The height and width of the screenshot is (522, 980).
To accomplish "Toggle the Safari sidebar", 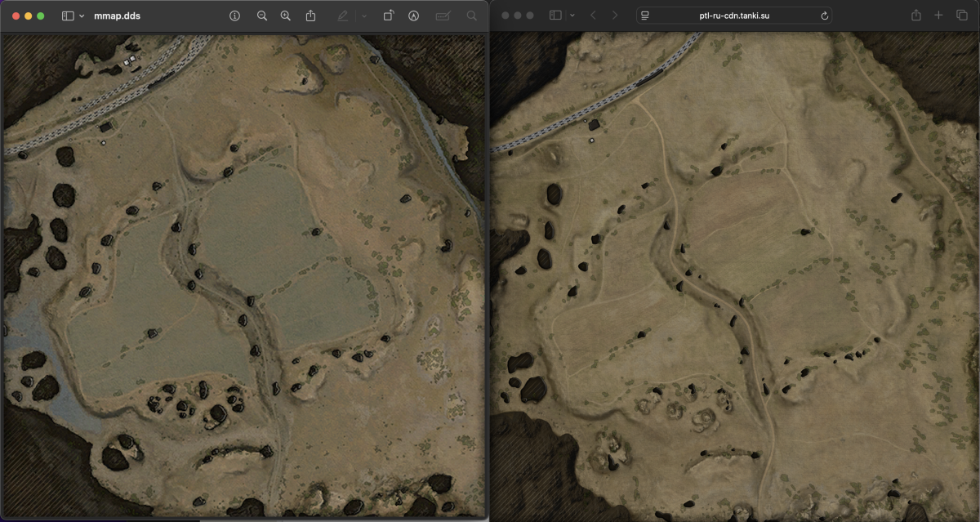I will [x=555, y=16].
